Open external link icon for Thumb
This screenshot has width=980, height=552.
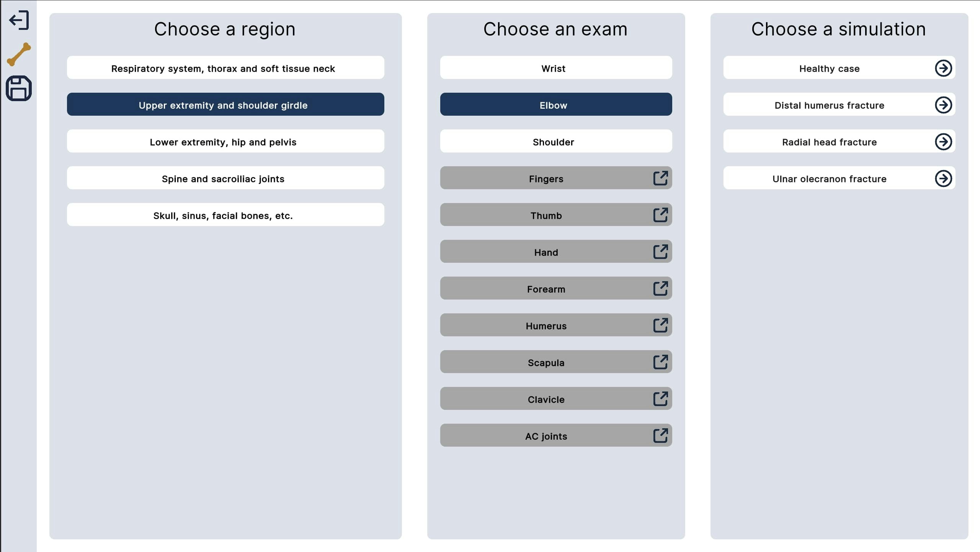click(660, 215)
